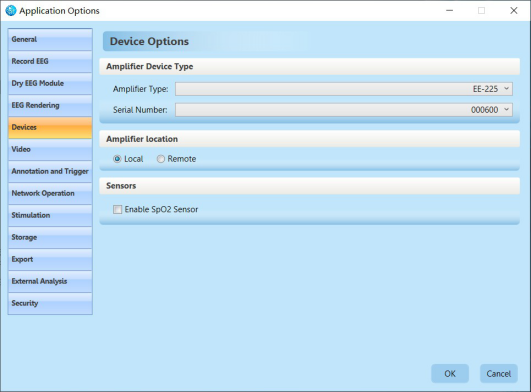Screen dimensions: 531x392
Task: Click the Application Options globe icon
Action: (11, 10)
